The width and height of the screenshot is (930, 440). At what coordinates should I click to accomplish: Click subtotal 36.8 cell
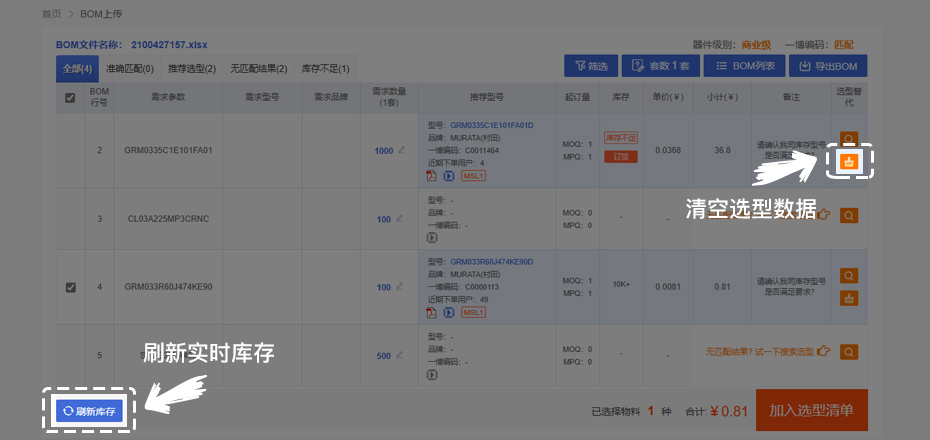[722, 150]
